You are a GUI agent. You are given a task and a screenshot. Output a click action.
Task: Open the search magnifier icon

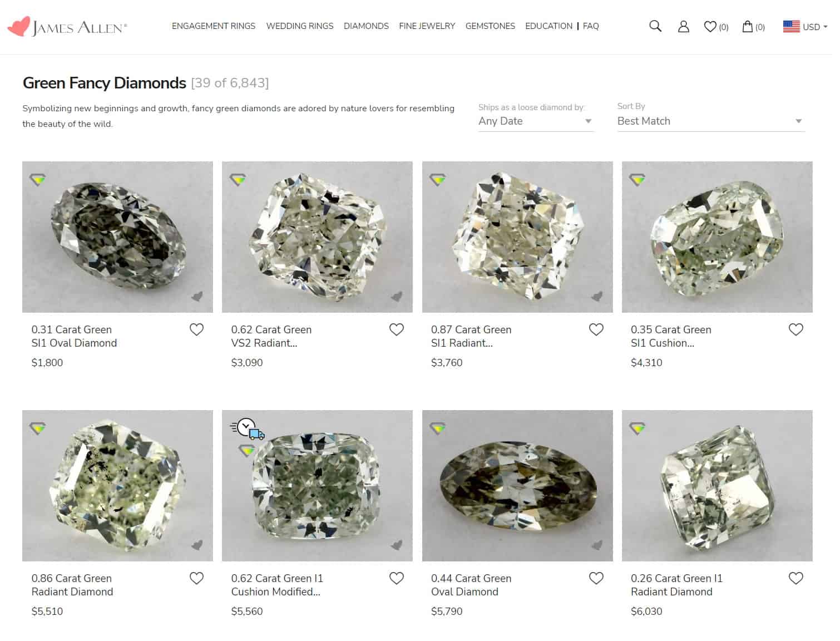pyautogui.click(x=655, y=26)
